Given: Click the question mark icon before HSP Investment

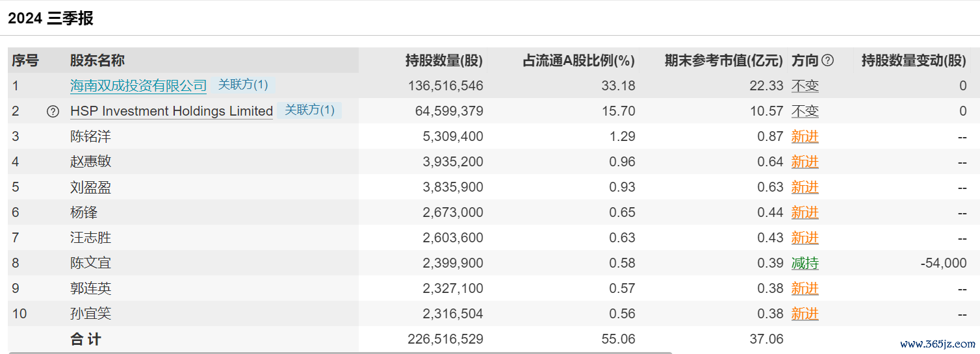Looking at the screenshot, I should point(53,111).
